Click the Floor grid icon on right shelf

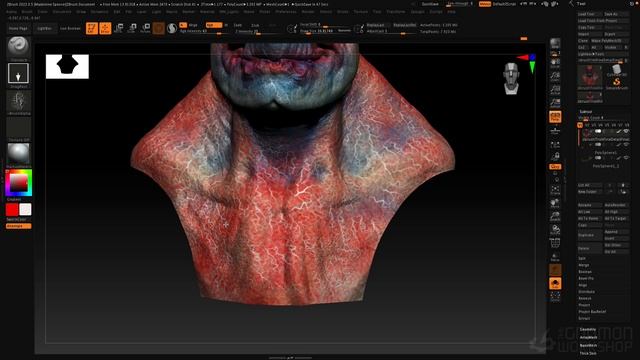coord(555,130)
